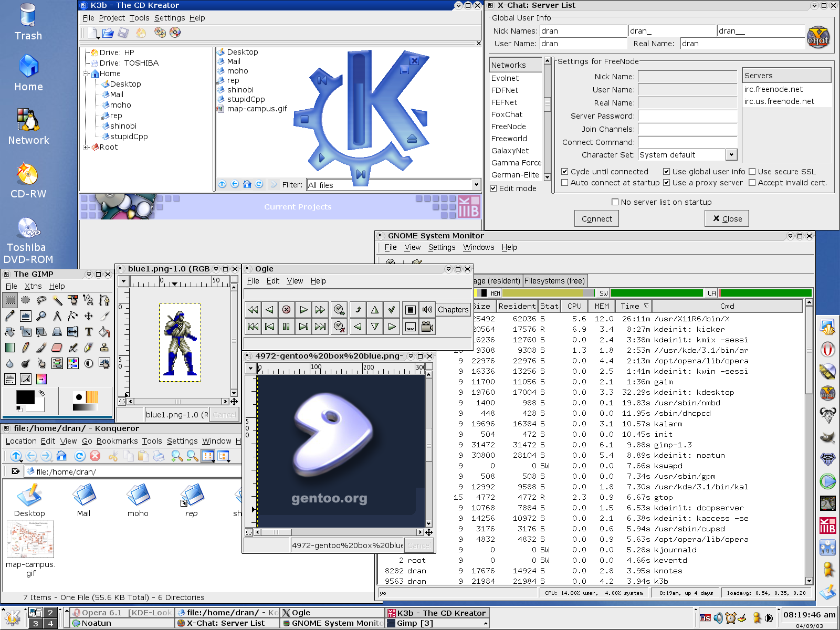
Task: Open System Monitor Windows menu
Action: pos(478,247)
